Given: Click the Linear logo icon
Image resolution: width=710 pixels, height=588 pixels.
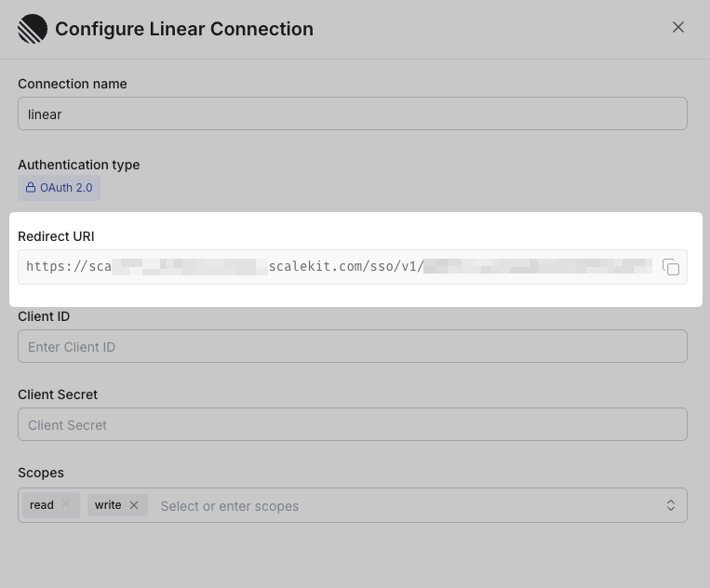Looking at the screenshot, I should 33,29.
